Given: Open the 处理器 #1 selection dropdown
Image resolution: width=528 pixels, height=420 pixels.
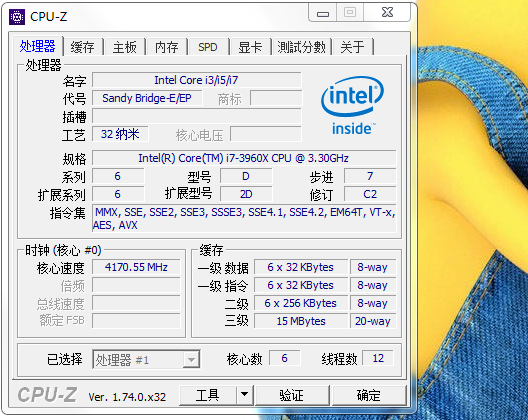Looking at the screenshot, I should click(x=146, y=360).
